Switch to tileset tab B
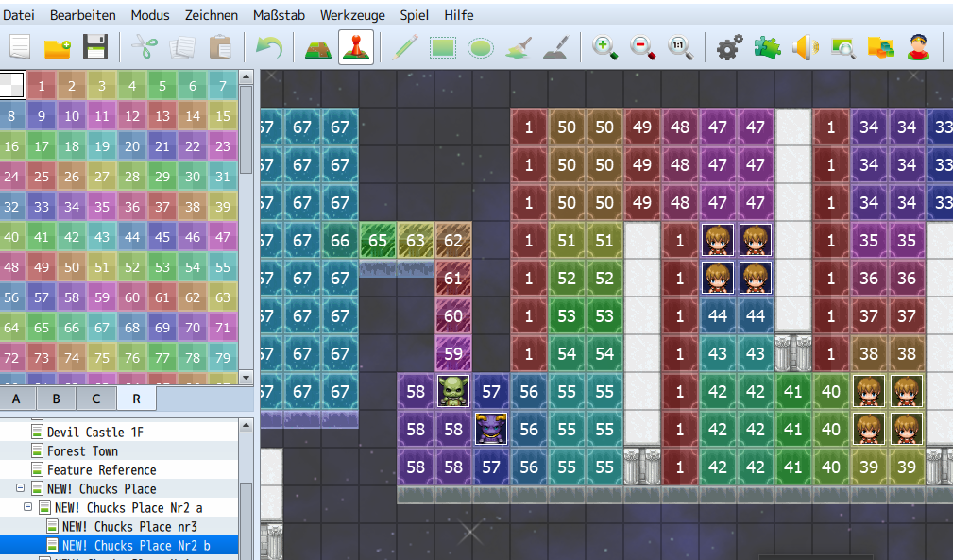 tap(56, 399)
